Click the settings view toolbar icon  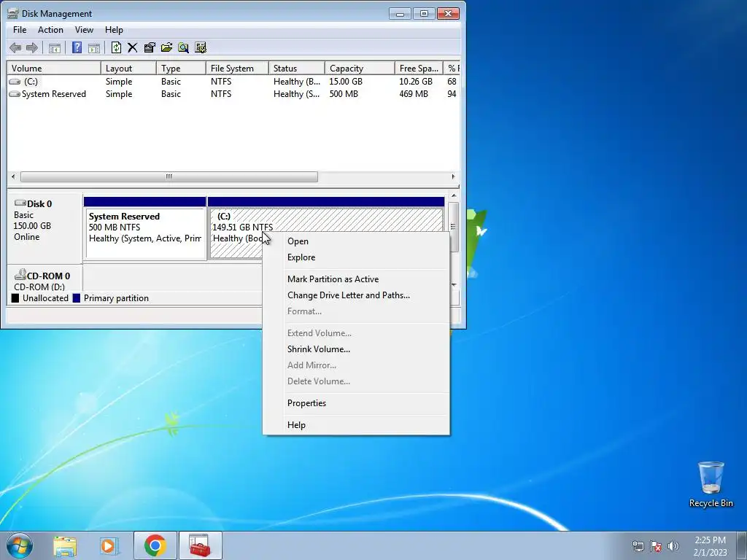pos(201,47)
